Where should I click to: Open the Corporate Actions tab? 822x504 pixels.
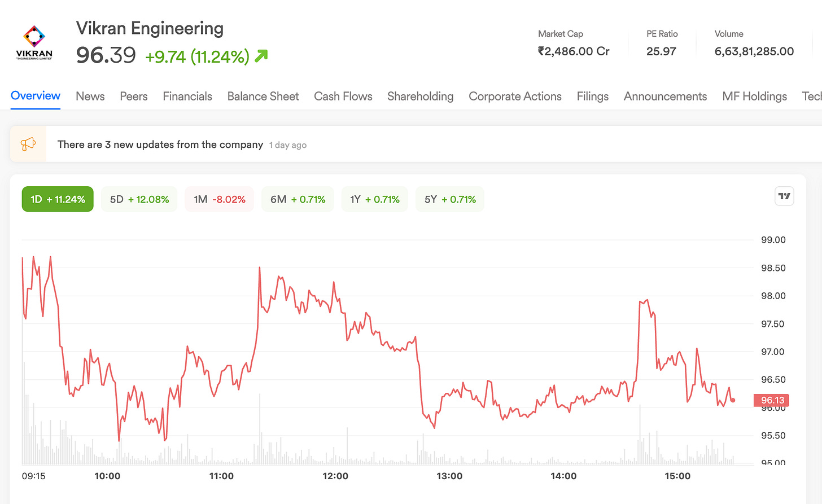click(515, 97)
